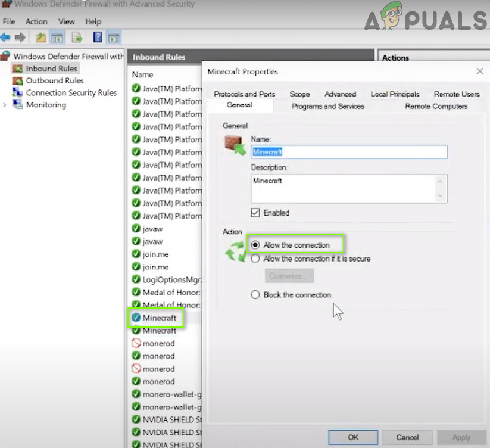
Task: Click the Back navigation arrow
Action: pyautogui.click(x=8, y=38)
